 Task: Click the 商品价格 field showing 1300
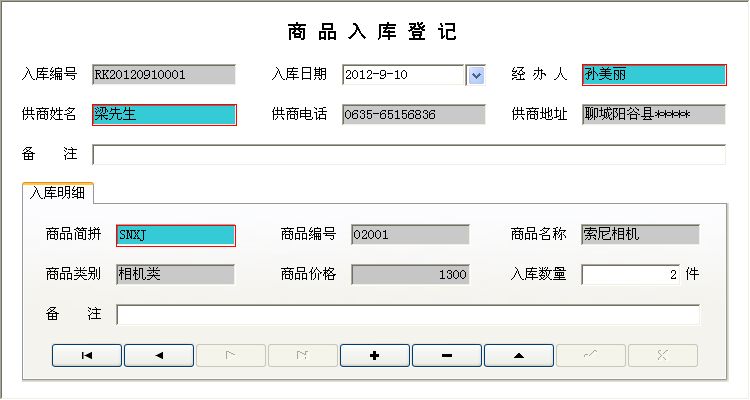tap(410, 275)
